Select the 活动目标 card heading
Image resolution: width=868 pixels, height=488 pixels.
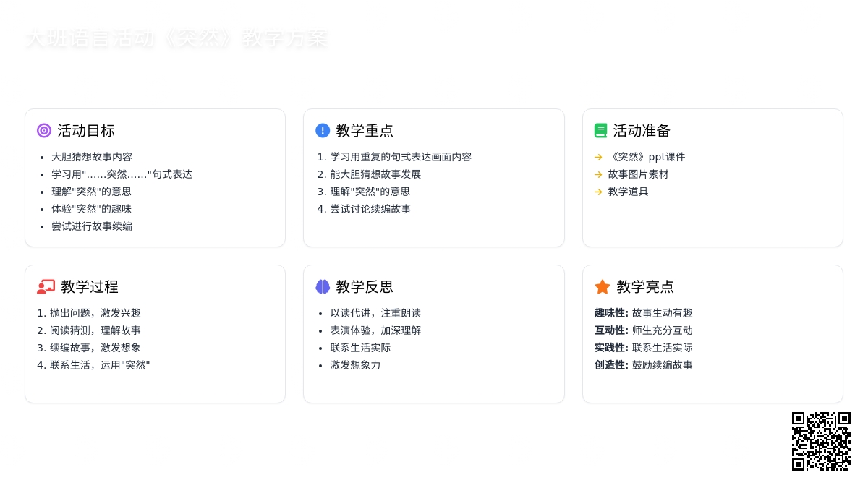86,131
